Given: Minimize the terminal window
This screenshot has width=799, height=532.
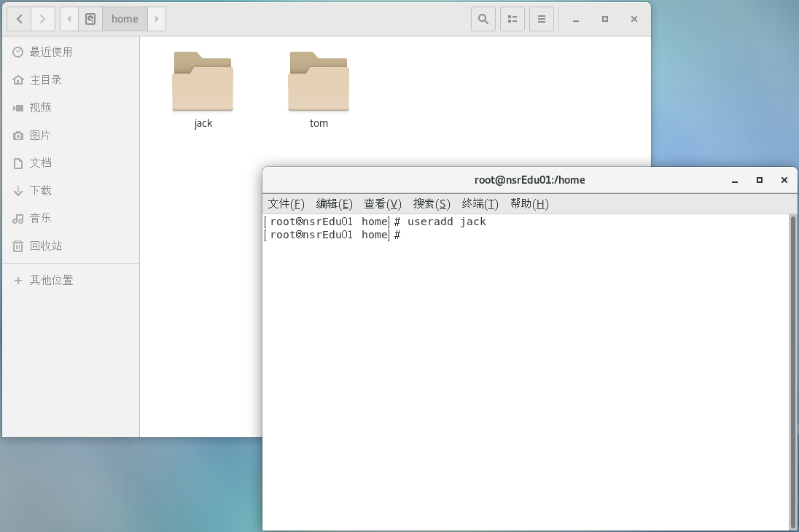Looking at the screenshot, I should click(735, 181).
